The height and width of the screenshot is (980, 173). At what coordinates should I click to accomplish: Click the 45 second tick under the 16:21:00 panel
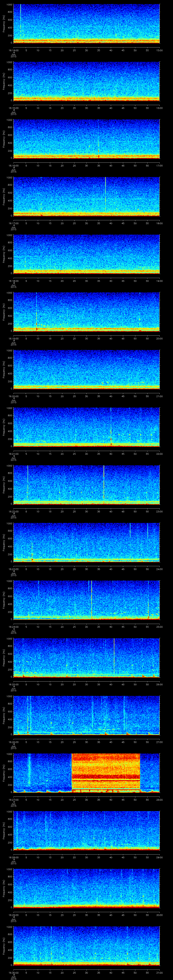pos(123,454)
